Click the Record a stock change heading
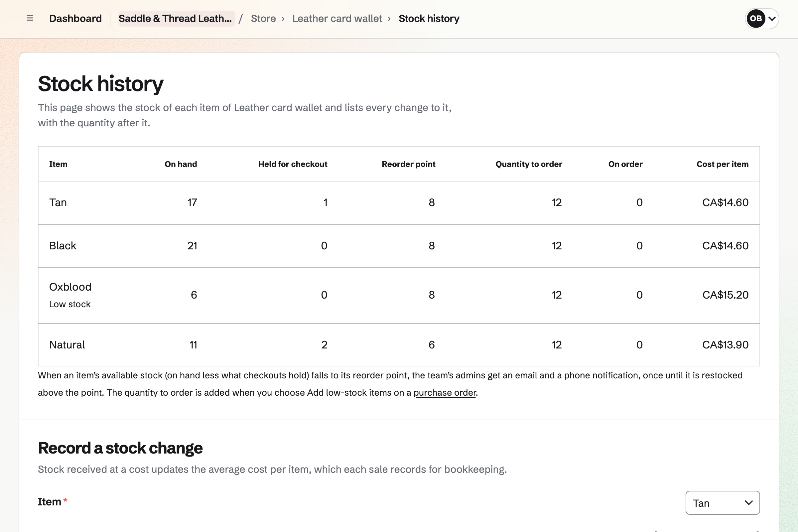The width and height of the screenshot is (798, 532). (120, 448)
